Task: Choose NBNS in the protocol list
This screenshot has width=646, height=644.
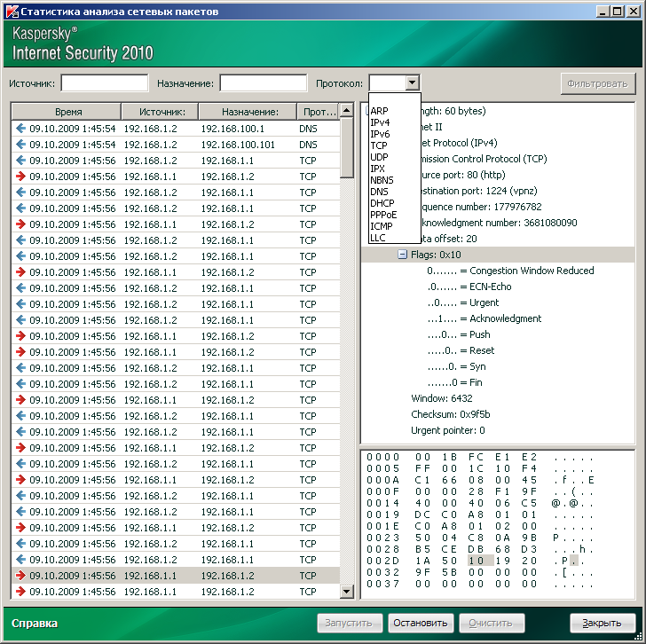Action: [382, 180]
